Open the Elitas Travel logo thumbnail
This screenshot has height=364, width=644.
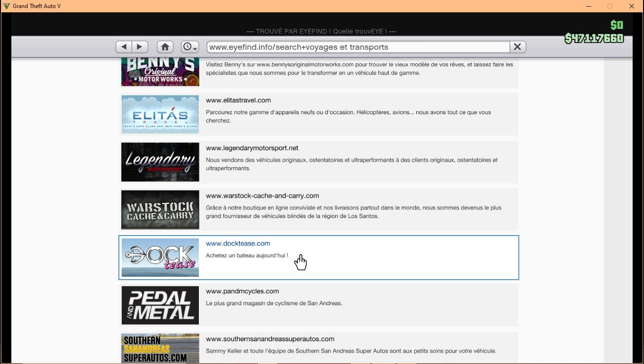(160, 114)
